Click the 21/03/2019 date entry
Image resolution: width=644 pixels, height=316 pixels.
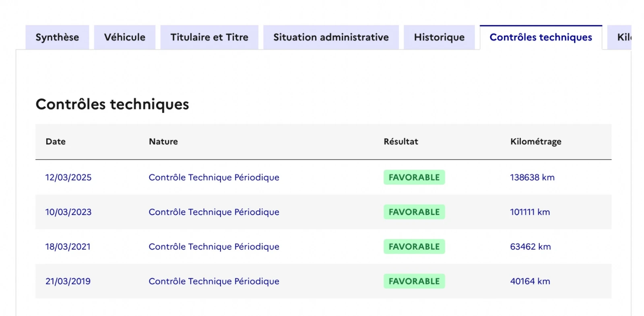click(68, 281)
